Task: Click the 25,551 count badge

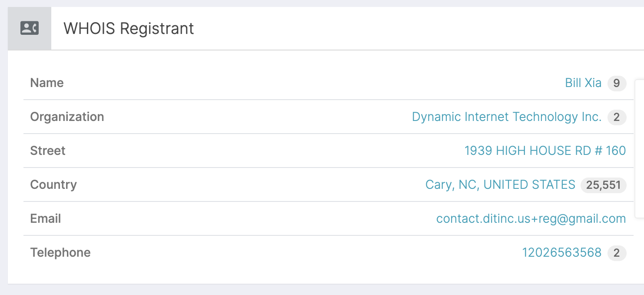Action: pos(603,185)
